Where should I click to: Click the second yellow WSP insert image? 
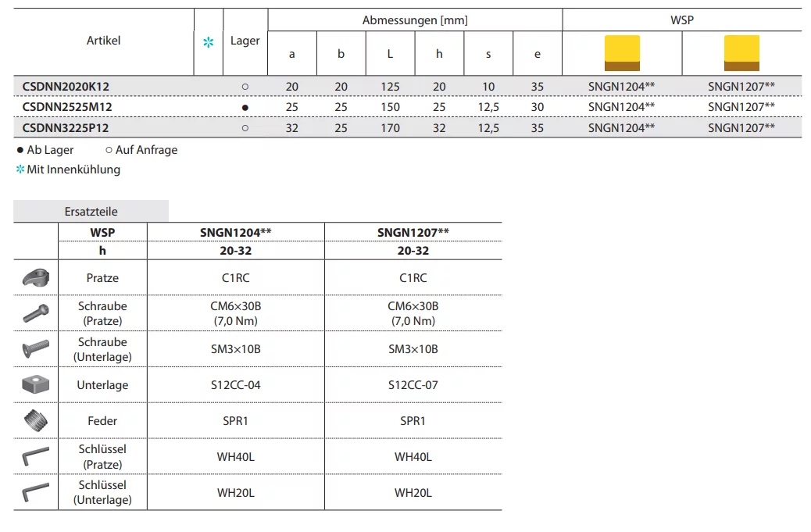[741, 53]
